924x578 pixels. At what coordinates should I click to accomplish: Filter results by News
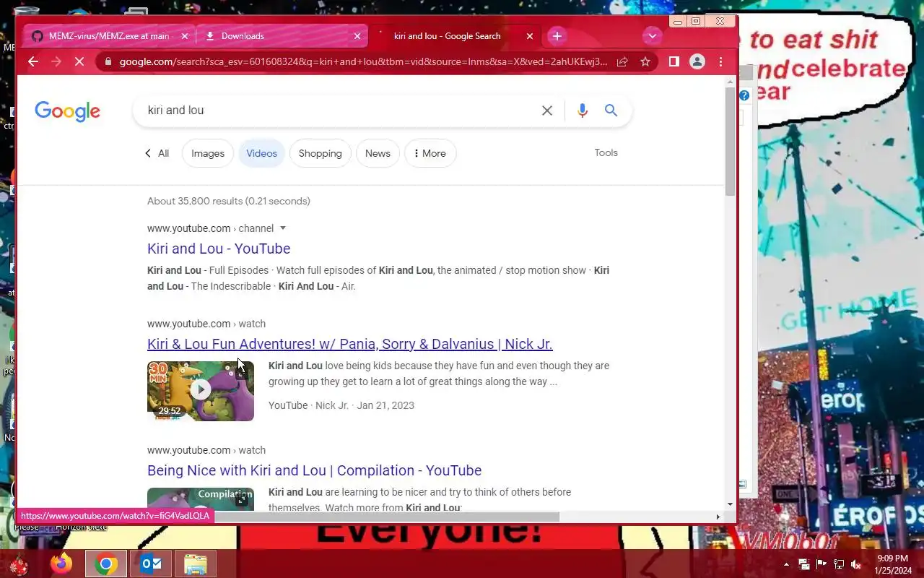[378, 153]
